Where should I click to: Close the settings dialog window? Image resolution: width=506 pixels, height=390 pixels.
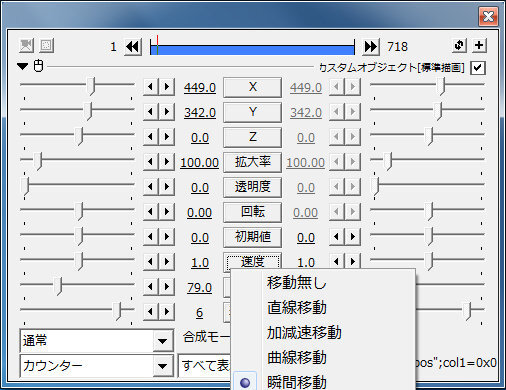click(x=488, y=16)
